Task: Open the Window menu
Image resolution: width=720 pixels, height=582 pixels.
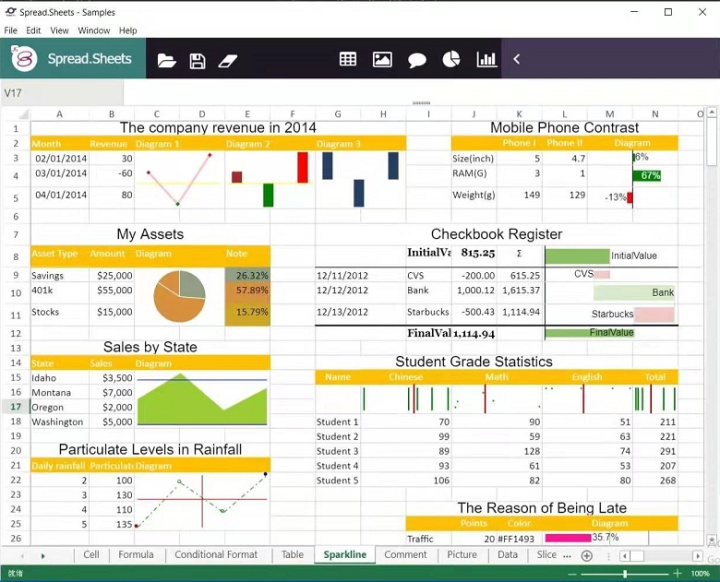Action: pos(94,30)
